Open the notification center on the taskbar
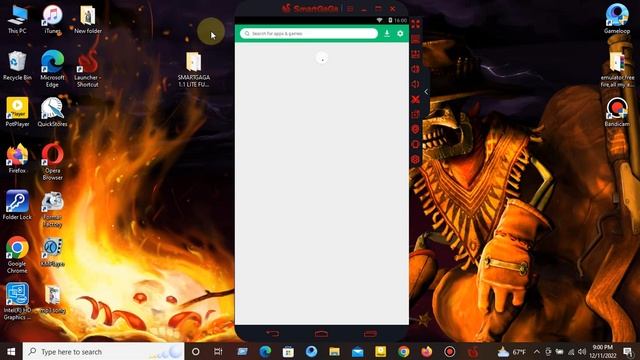 tap(628, 351)
